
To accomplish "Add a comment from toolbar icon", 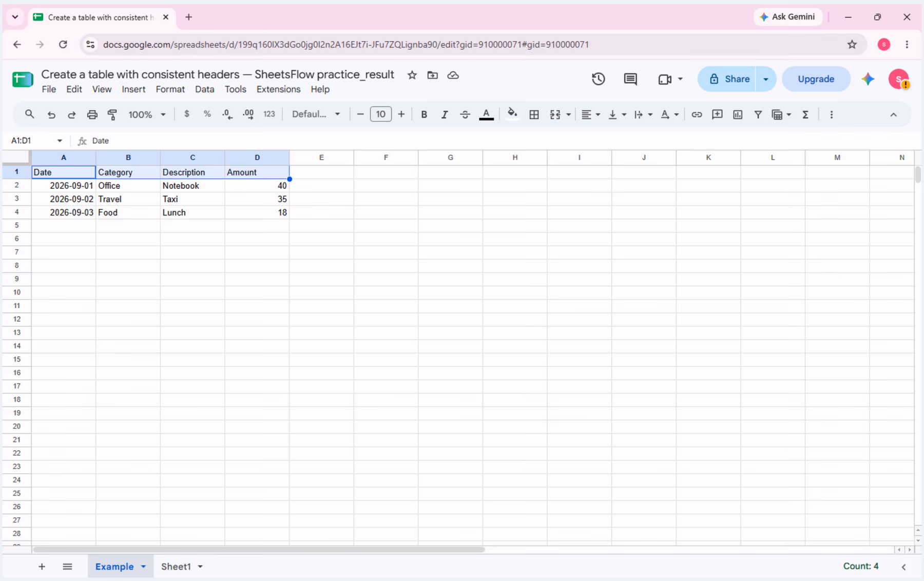I will (x=717, y=114).
